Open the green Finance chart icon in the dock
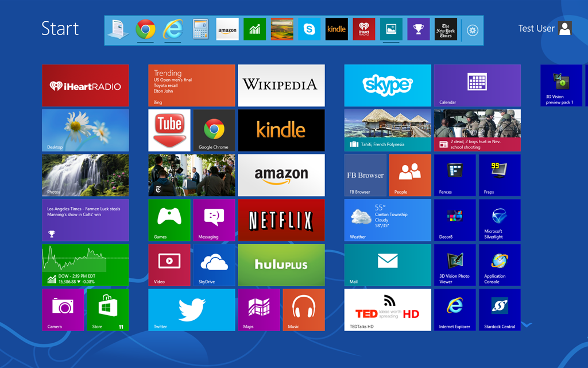588x368 pixels. [254, 29]
